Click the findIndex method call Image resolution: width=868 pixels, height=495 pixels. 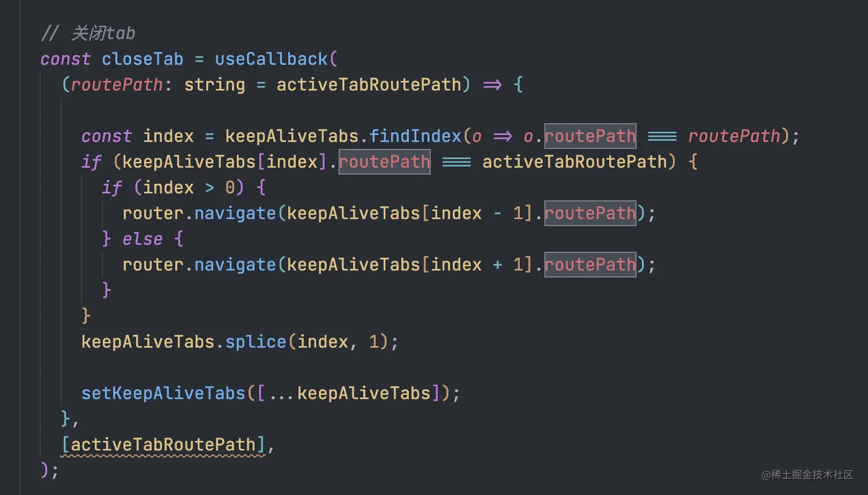point(415,136)
